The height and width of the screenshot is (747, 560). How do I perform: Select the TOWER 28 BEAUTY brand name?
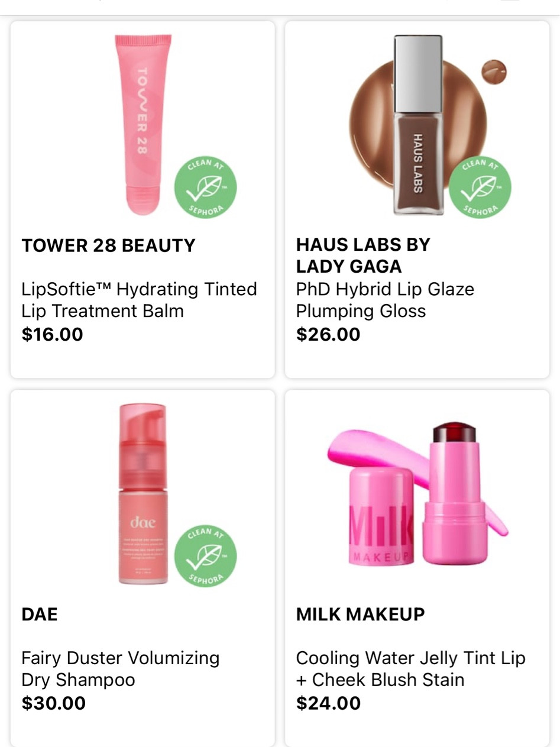pyautogui.click(x=108, y=245)
